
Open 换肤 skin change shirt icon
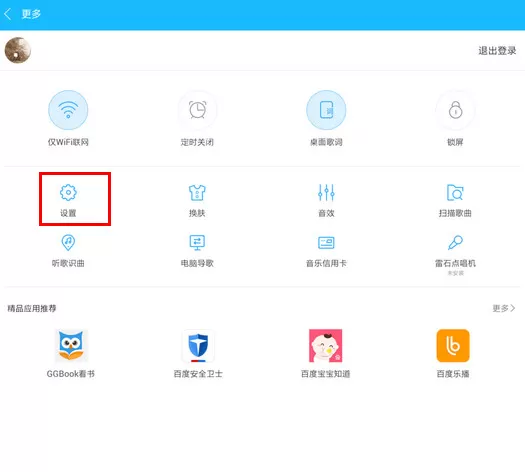[197, 192]
